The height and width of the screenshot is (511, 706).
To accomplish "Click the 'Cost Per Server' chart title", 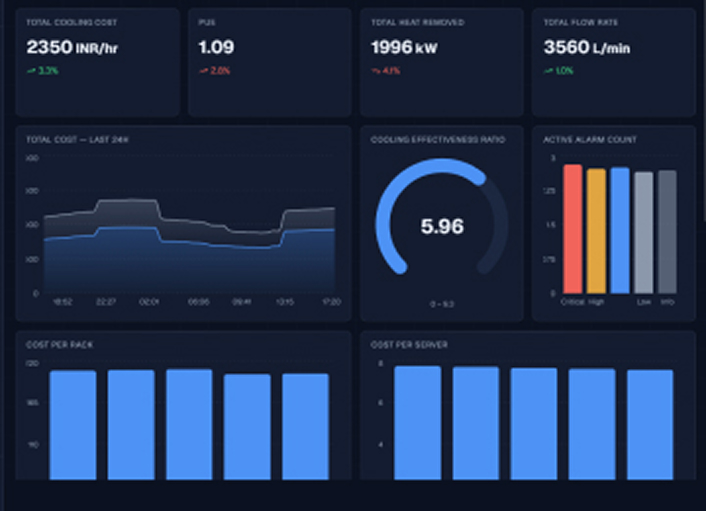I will tap(409, 345).
